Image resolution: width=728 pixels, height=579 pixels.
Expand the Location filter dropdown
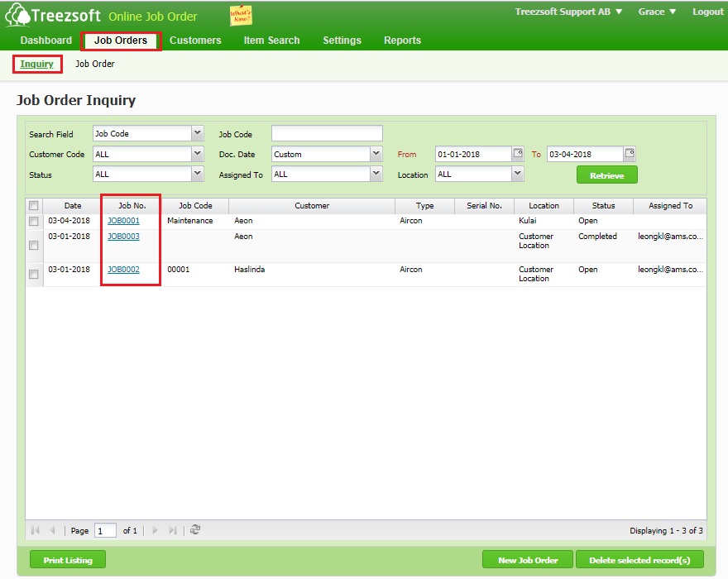click(518, 174)
